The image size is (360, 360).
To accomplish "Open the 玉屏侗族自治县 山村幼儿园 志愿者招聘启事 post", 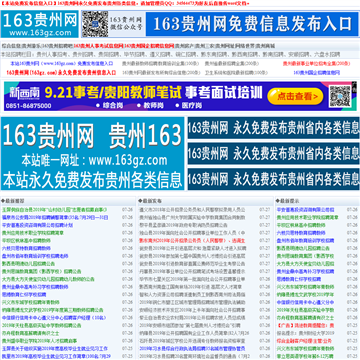I will [x=55, y=210].
